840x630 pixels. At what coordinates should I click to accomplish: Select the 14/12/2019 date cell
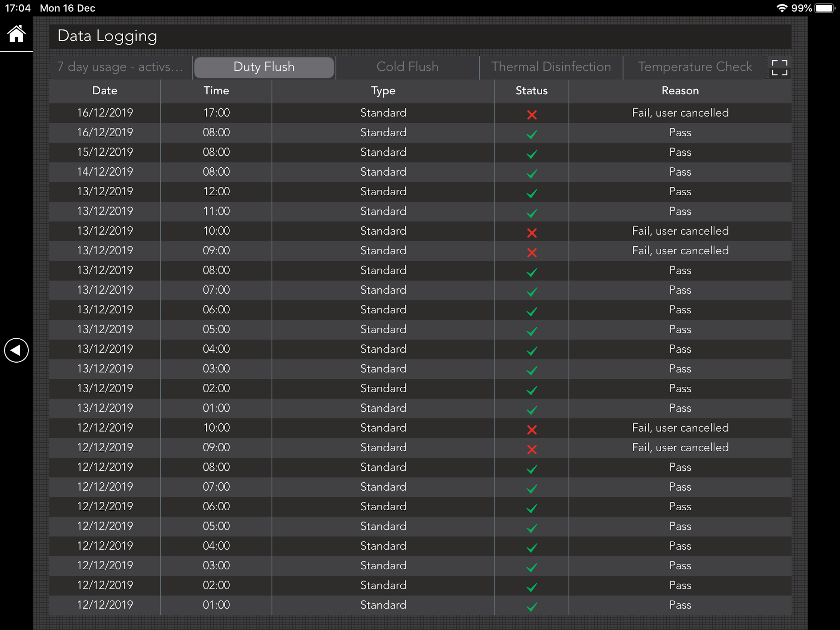tap(105, 172)
